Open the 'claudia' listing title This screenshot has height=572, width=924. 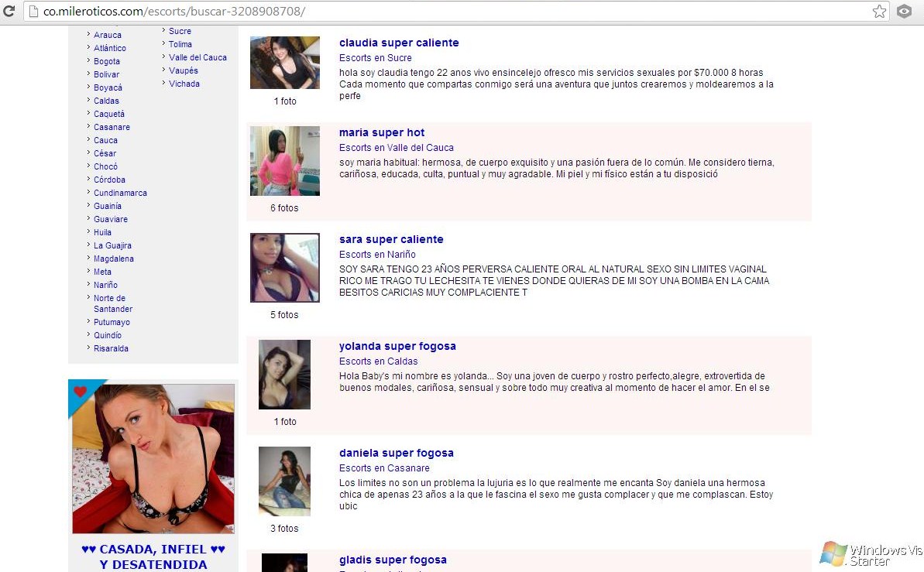click(x=399, y=43)
